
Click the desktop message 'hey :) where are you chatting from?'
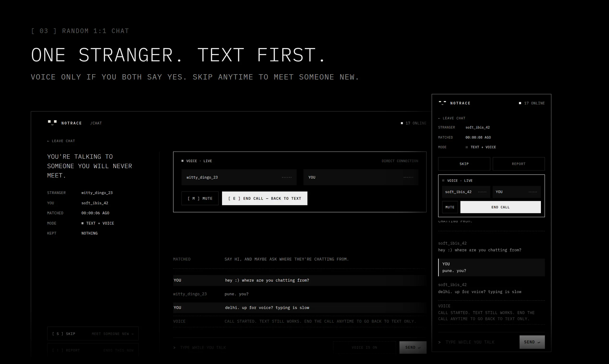pos(267,280)
